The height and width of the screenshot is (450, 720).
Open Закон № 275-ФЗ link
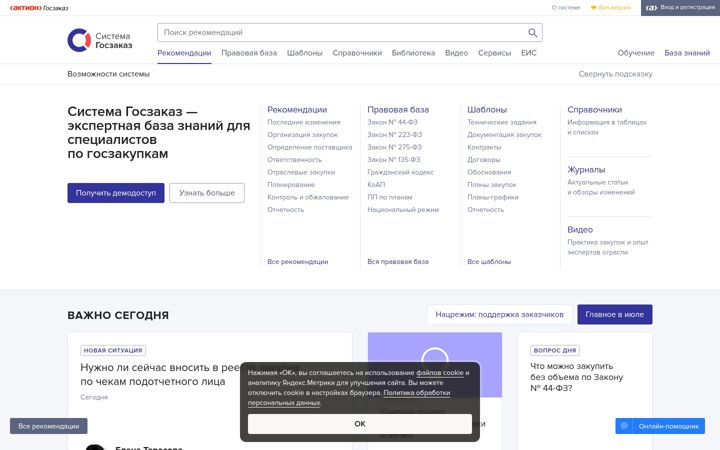click(x=394, y=147)
